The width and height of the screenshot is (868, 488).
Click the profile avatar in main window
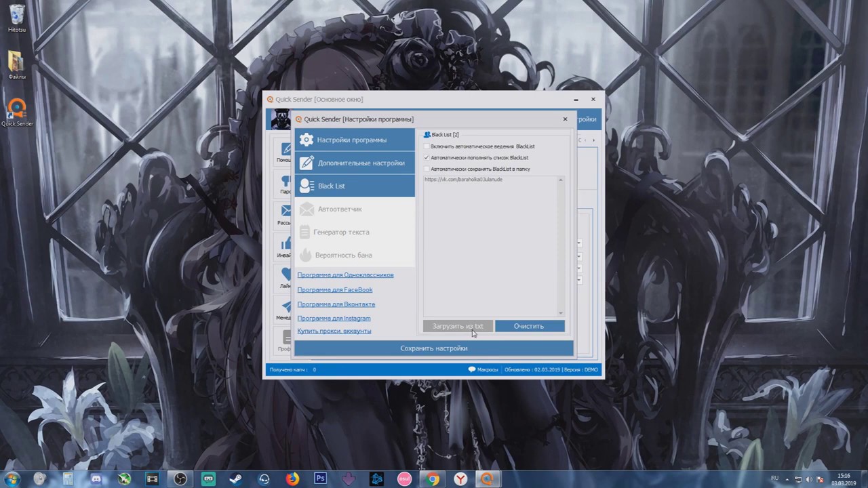tap(281, 119)
